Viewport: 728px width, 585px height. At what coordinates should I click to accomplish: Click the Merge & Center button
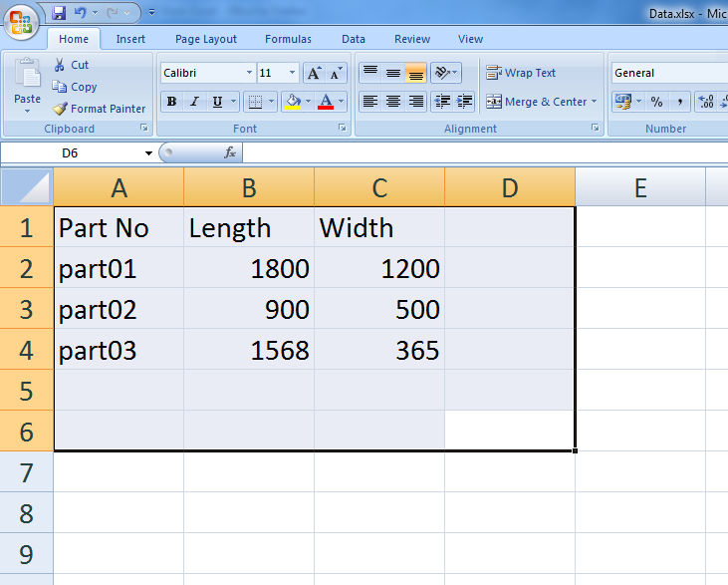click(x=536, y=102)
